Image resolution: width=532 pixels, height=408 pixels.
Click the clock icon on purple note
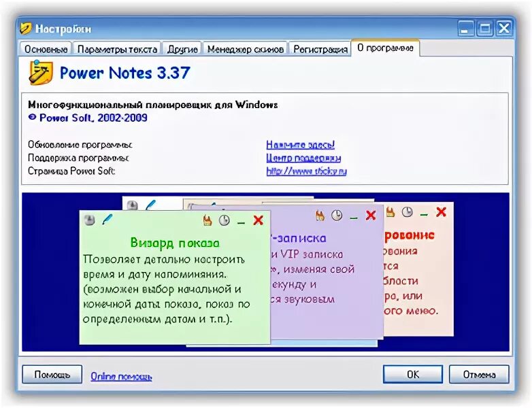(337, 215)
